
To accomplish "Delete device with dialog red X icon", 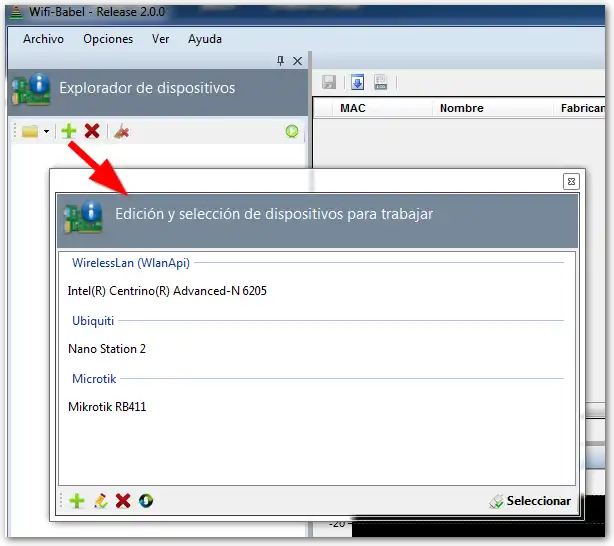I will click(x=123, y=501).
